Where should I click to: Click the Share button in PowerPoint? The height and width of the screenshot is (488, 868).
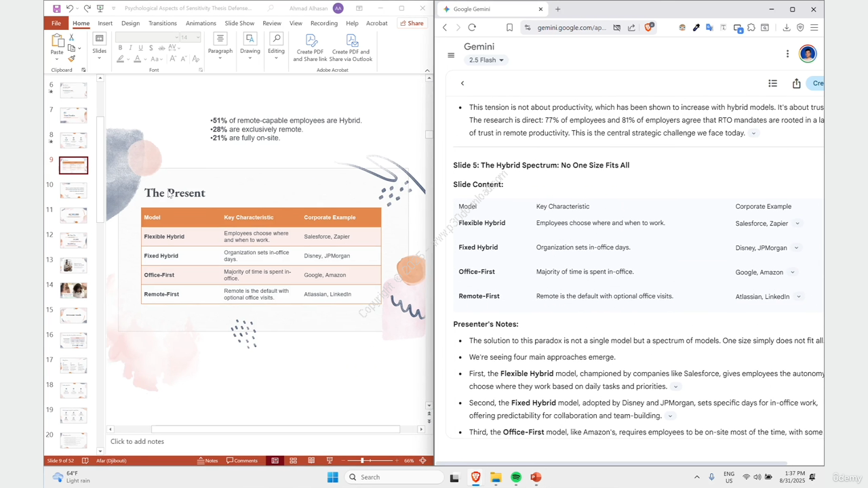[x=412, y=23]
